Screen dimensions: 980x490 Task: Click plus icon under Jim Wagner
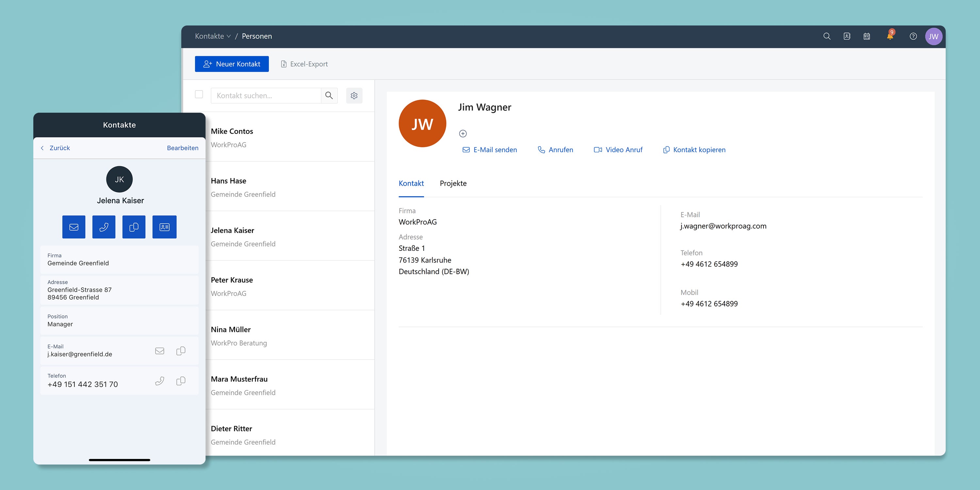[463, 134]
